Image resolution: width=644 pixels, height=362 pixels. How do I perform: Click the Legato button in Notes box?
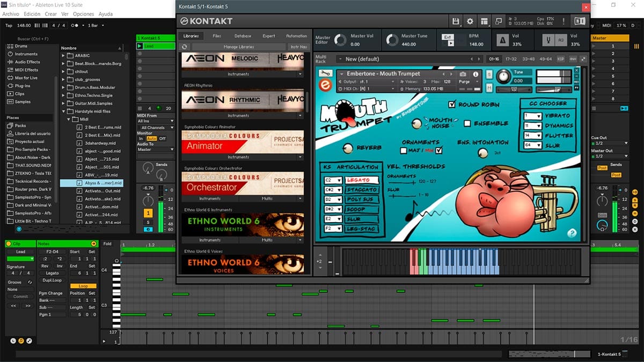52,274
